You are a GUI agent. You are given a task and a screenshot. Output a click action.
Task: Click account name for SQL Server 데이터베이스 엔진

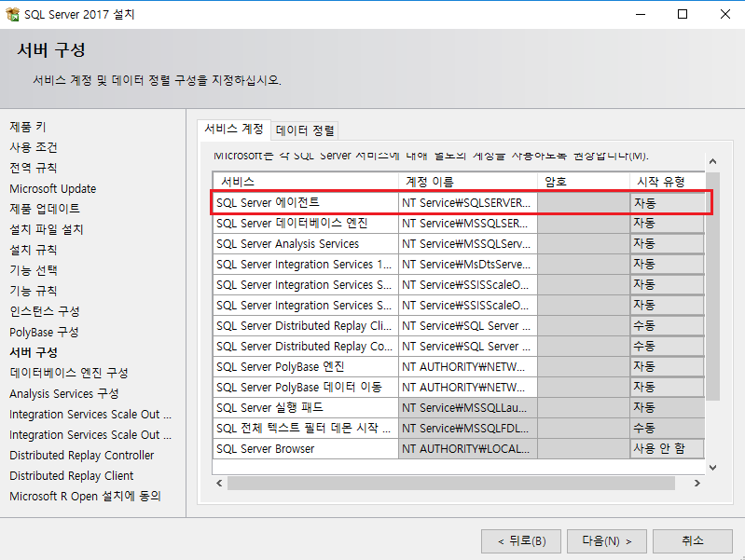coord(467,224)
